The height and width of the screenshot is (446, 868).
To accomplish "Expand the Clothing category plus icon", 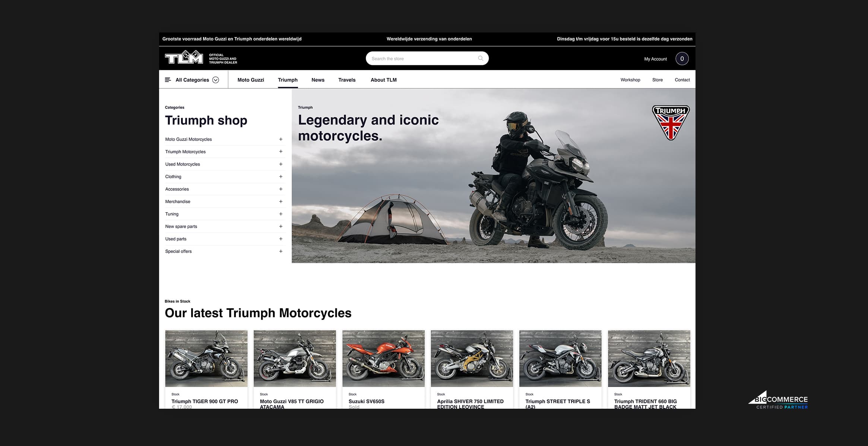I will [x=281, y=176].
